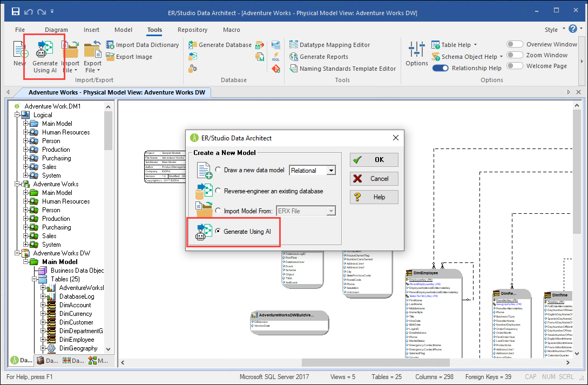Select DimEmployee table in diagram

434,313
